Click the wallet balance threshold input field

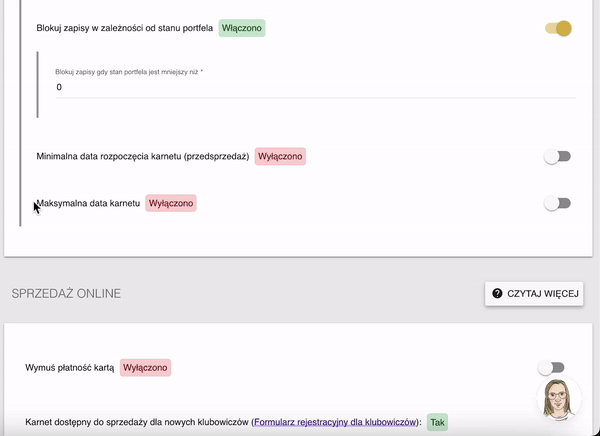(315, 87)
